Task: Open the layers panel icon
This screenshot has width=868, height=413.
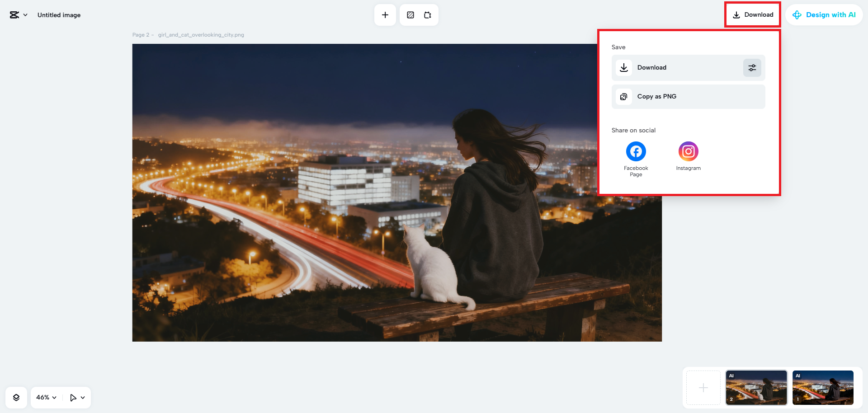Action: 16,398
